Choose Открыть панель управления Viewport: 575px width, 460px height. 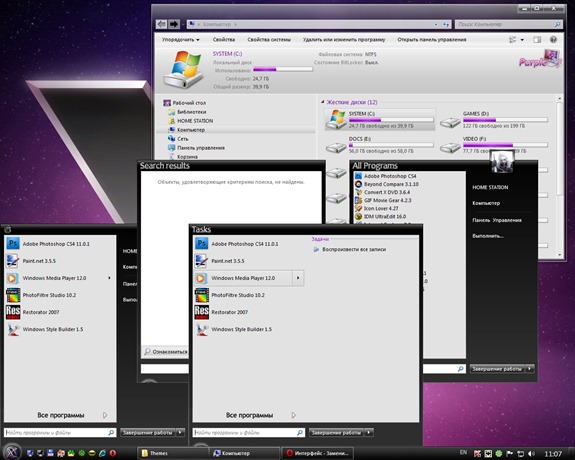[x=432, y=39]
